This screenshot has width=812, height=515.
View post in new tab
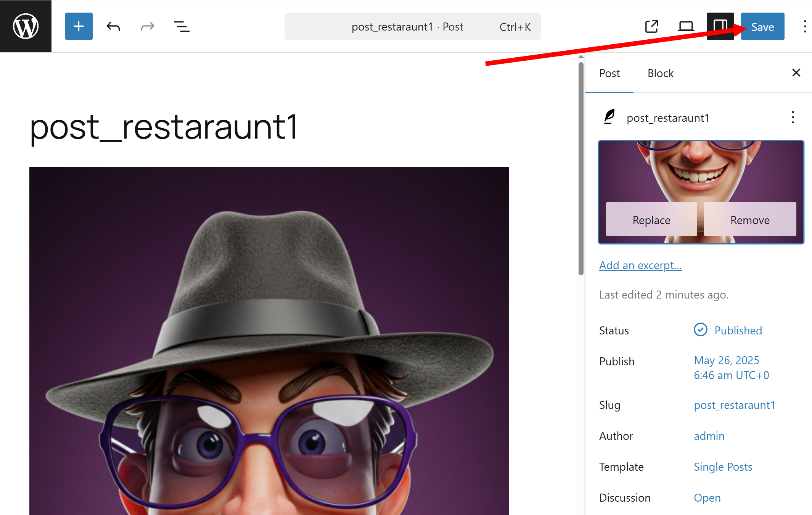[x=651, y=26]
